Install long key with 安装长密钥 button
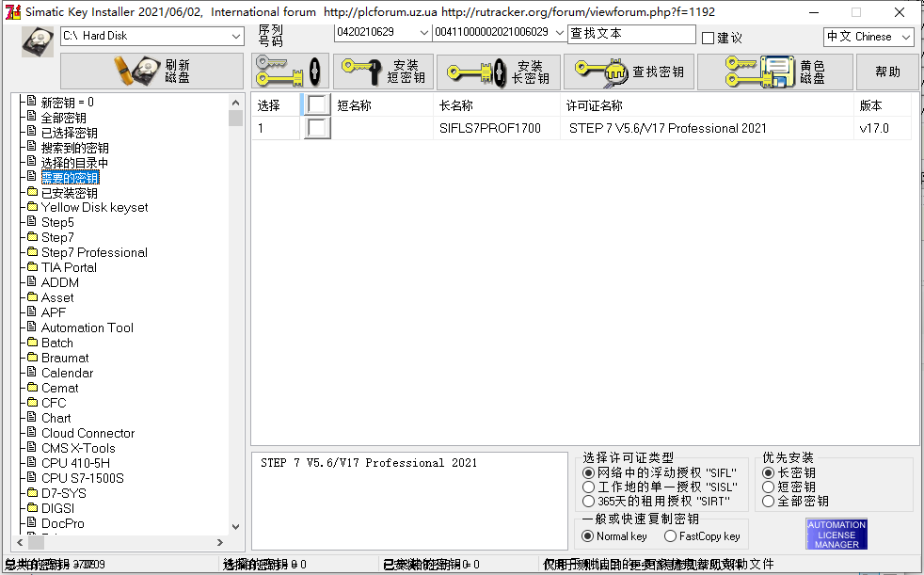The height and width of the screenshot is (575, 924). click(499, 72)
